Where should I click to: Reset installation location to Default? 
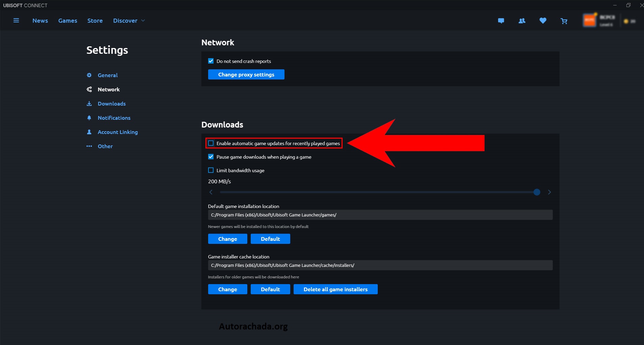[270, 239]
